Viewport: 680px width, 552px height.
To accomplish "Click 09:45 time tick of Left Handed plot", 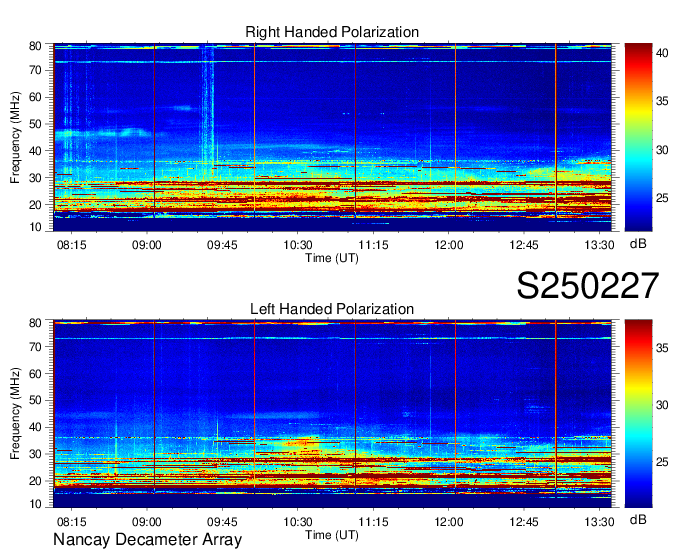I will 222,522.
